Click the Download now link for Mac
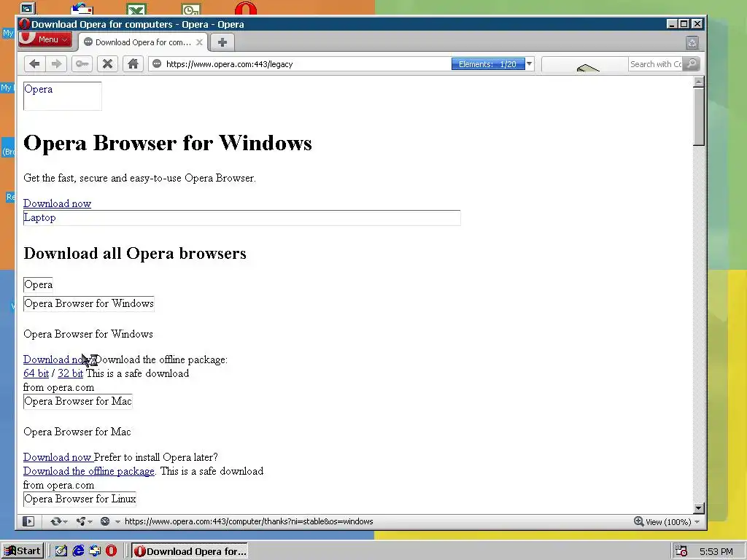The width and height of the screenshot is (747, 560). [58, 457]
